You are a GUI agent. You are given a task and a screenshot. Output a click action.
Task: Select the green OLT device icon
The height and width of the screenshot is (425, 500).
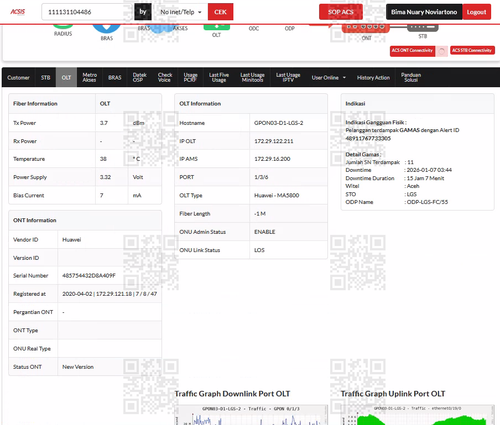[x=217, y=27]
